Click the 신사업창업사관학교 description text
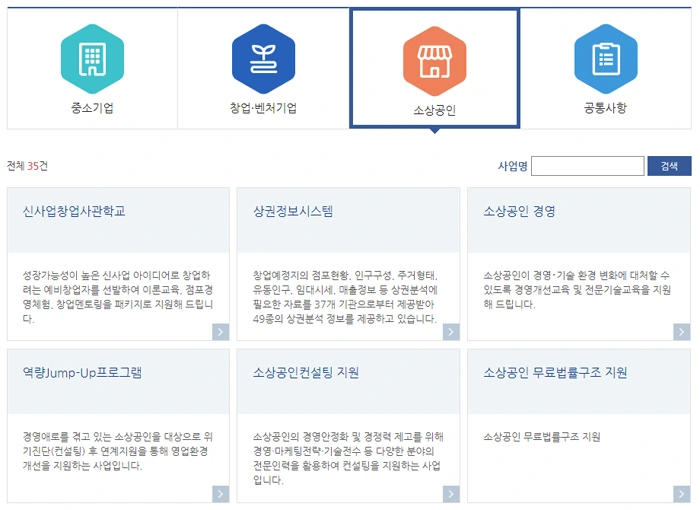Image resolution: width=700 pixels, height=510 pixels. pos(118,297)
